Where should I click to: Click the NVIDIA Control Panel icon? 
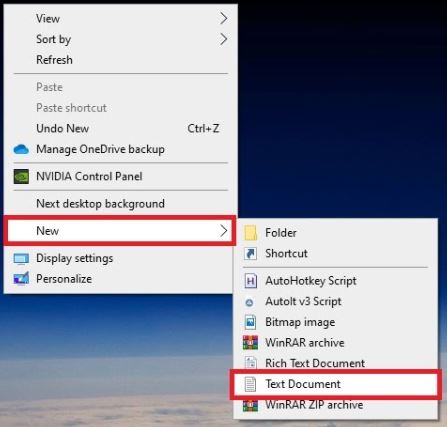point(21,176)
